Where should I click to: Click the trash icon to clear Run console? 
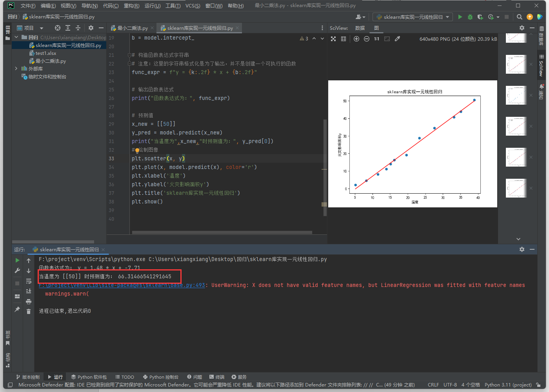tap(29, 311)
